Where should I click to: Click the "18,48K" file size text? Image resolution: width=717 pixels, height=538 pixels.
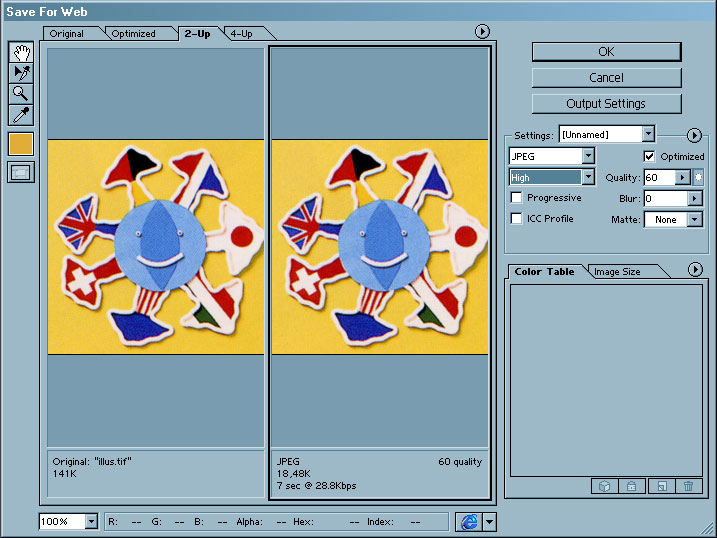pyautogui.click(x=294, y=474)
